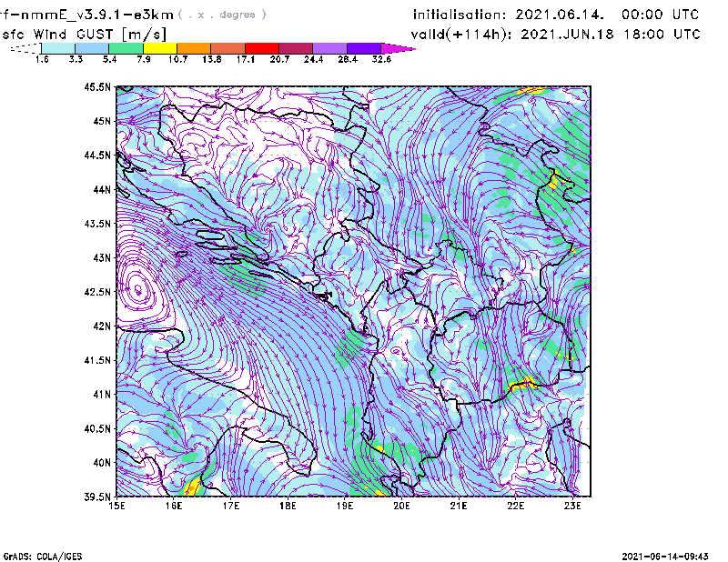The image size is (728, 562).
Task: Click the GrADS: COLA/IGES credit text
Action: click(43, 557)
